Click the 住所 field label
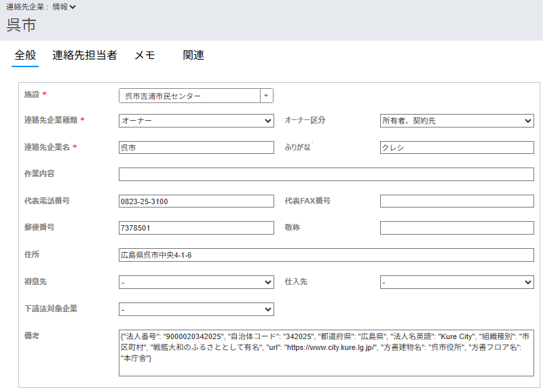 click(31, 254)
